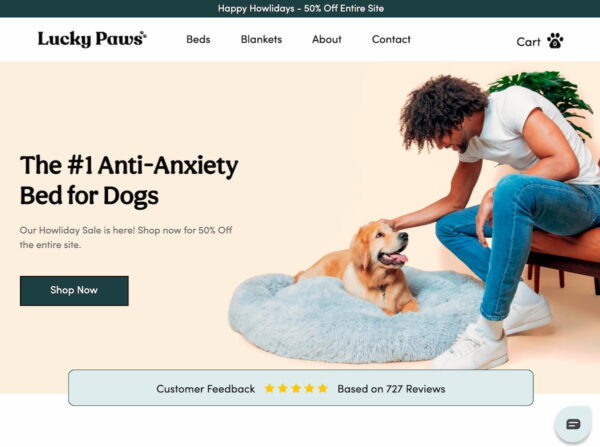Click the #1 Anti-Anxiety Bed headline

pos(129,180)
